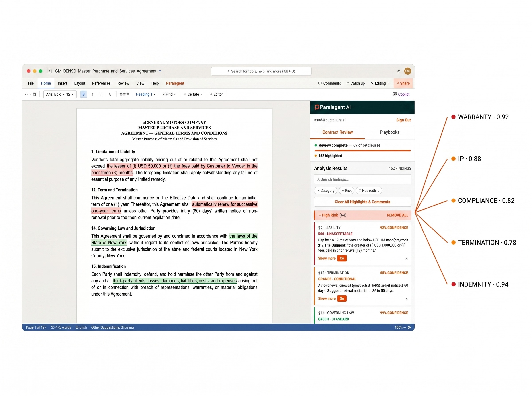Click the Share button
The height and width of the screenshot is (397, 532).
coord(403,83)
